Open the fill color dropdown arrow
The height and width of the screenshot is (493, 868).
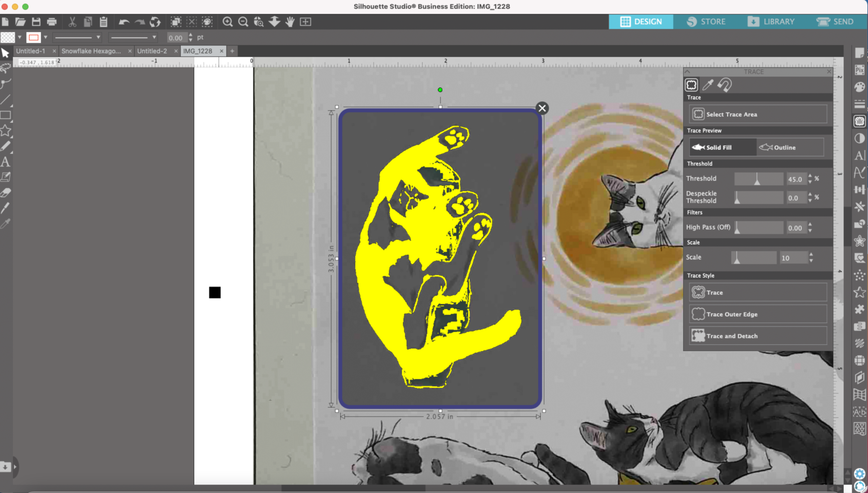[x=20, y=37]
